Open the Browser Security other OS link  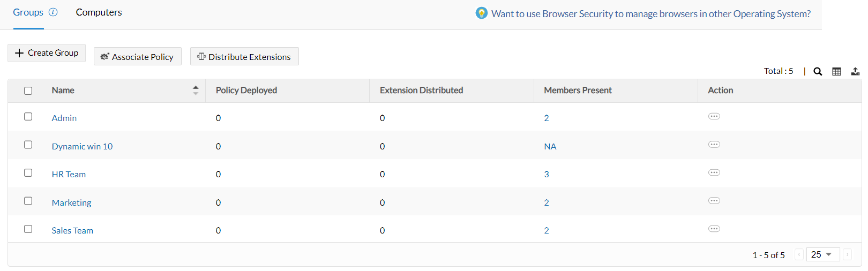651,14
